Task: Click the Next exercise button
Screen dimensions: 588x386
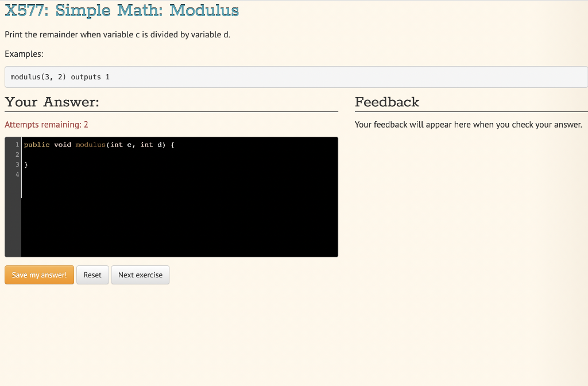Action: pos(140,275)
